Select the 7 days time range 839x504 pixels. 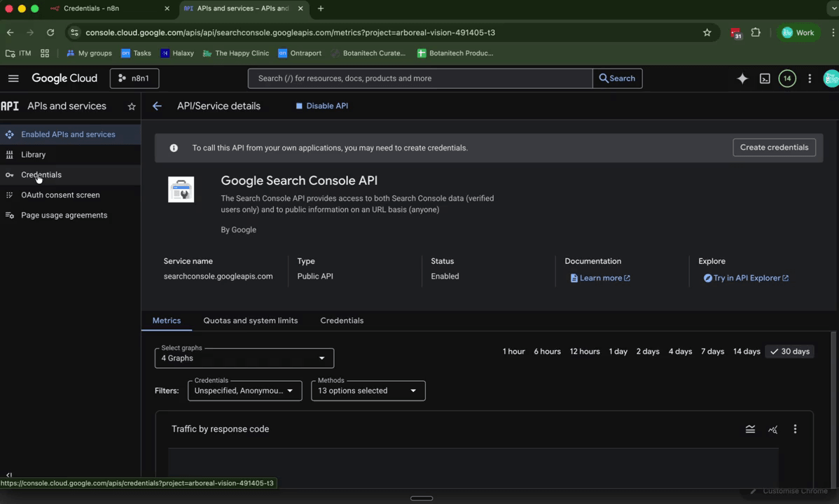712,351
